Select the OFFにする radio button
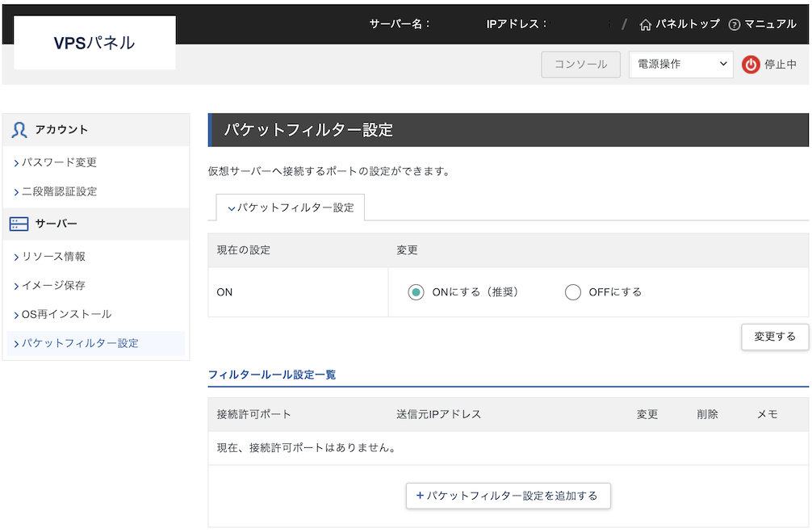 point(573,292)
